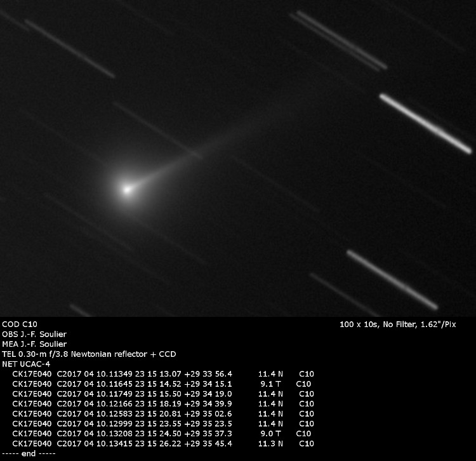Click the long faint star trail at upper left

pyautogui.click(x=70, y=49)
